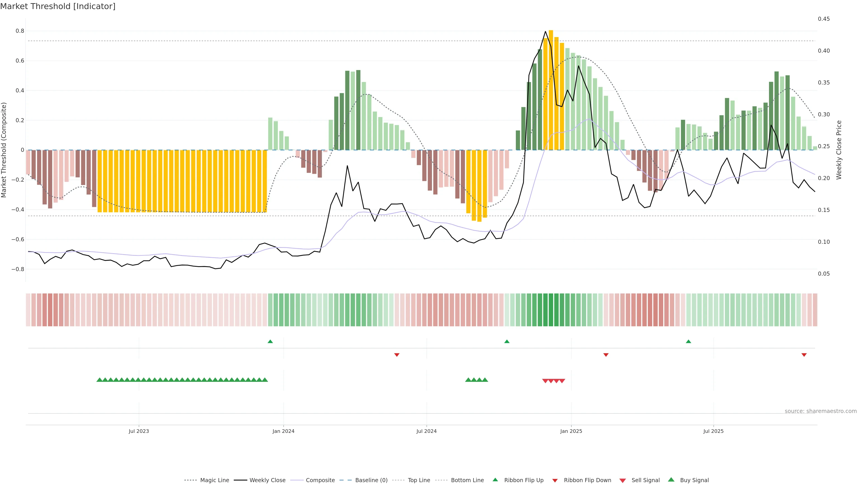Toggle the Composite legend entry
The width and height of the screenshot is (868, 488).
(320, 480)
